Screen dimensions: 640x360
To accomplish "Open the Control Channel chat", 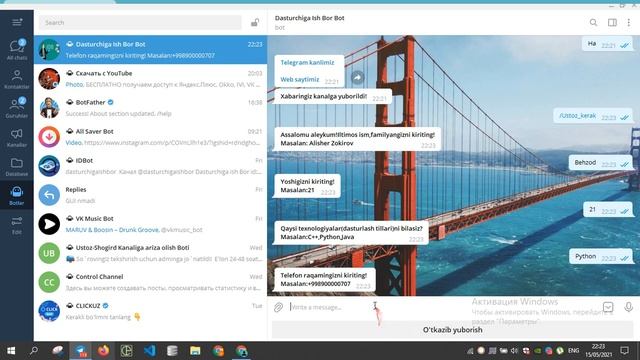I will (150, 282).
